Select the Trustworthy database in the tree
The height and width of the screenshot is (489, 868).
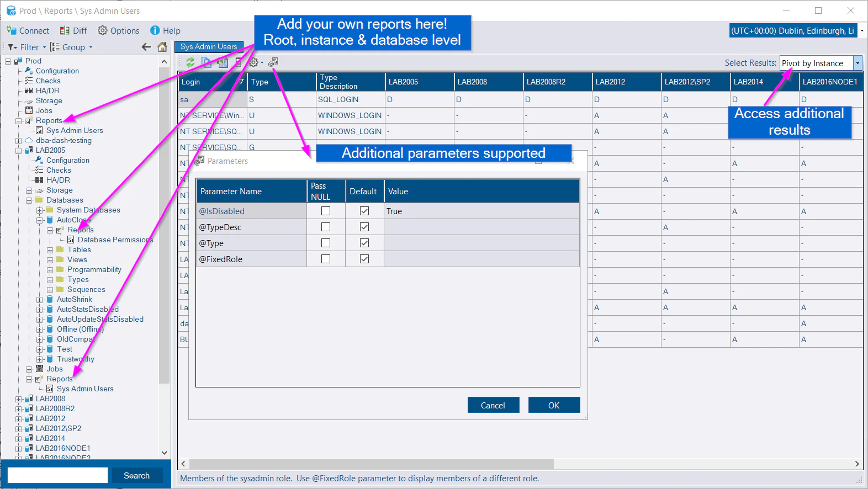click(x=75, y=359)
